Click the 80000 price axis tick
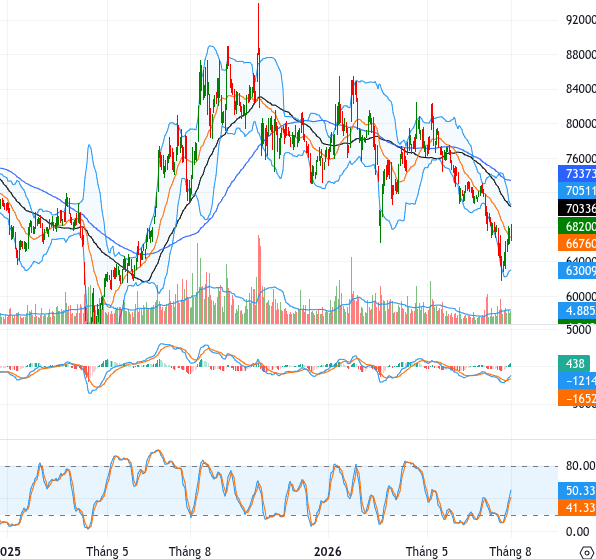 [581, 124]
